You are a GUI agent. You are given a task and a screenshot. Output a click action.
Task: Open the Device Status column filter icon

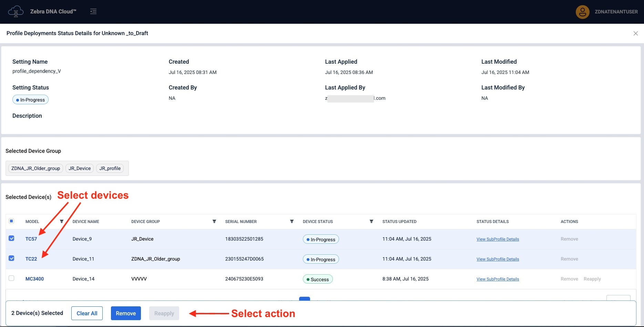pyautogui.click(x=371, y=221)
